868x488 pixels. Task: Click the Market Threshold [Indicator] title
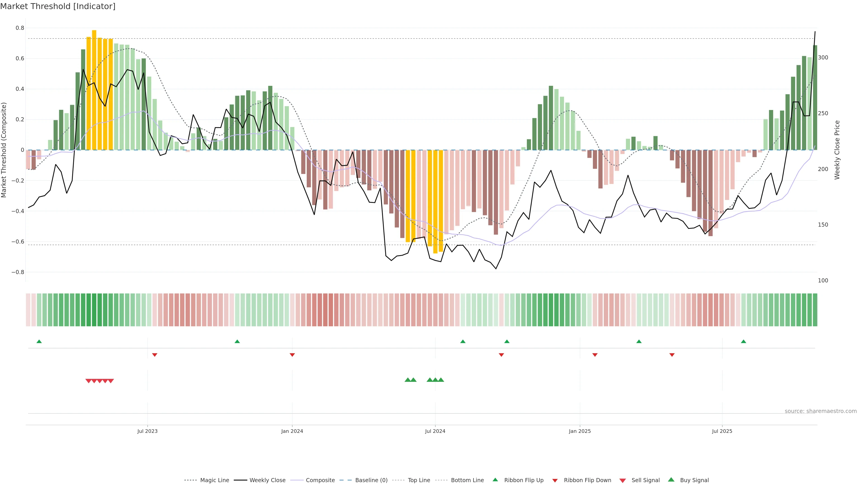point(58,6)
